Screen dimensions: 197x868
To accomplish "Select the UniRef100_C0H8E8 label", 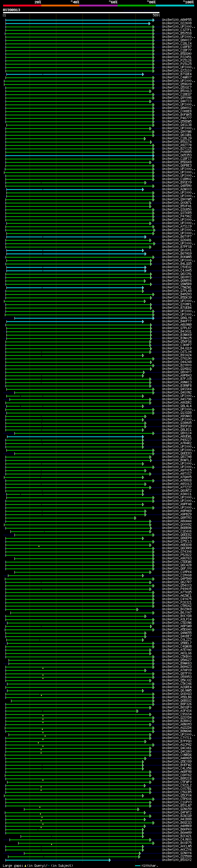I will click(177, 111).
